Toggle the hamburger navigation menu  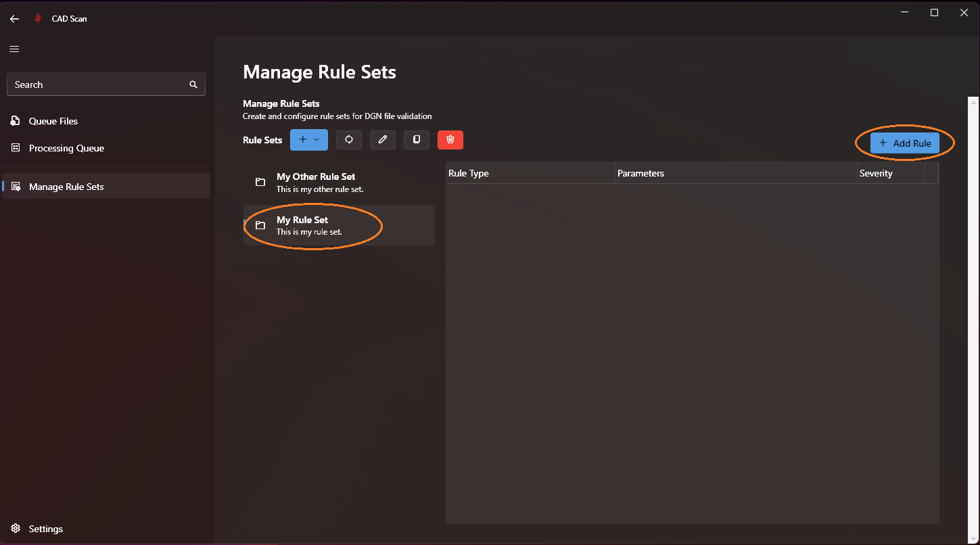[14, 49]
